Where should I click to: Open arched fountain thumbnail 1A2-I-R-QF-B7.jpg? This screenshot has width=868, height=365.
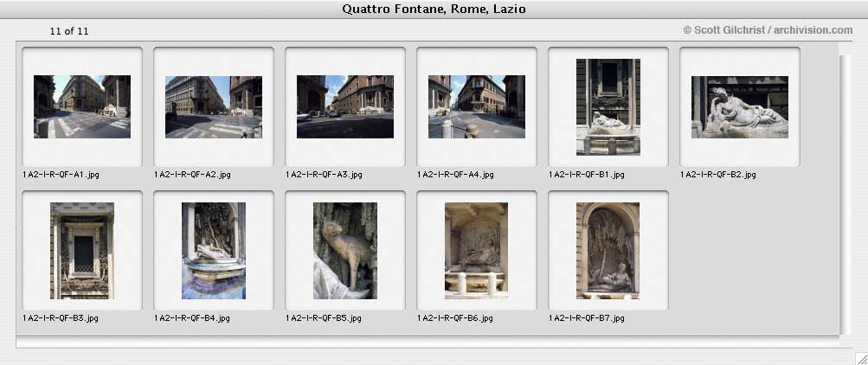click(608, 251)
